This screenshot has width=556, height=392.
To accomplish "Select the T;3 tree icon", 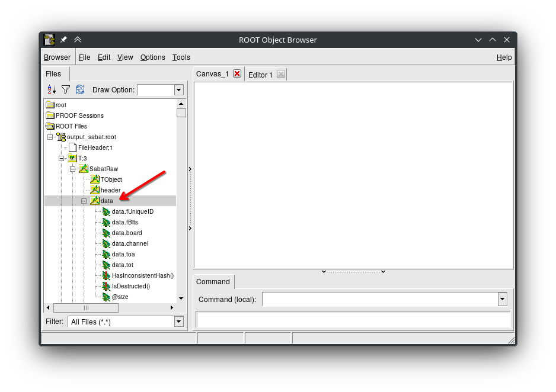I will [72, 158].
